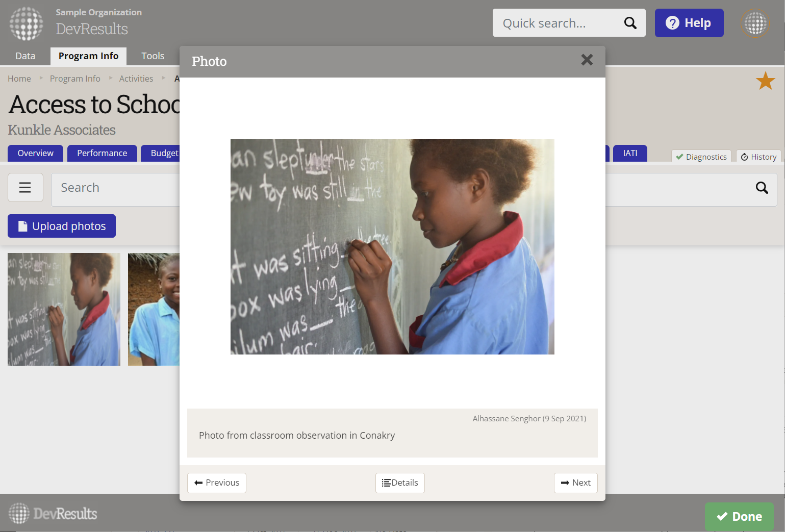The height and width of the screenshot is (532, 785).
Task: Click the DevResults footer logo
Action: pyautogui.click(x=53, y=513)
